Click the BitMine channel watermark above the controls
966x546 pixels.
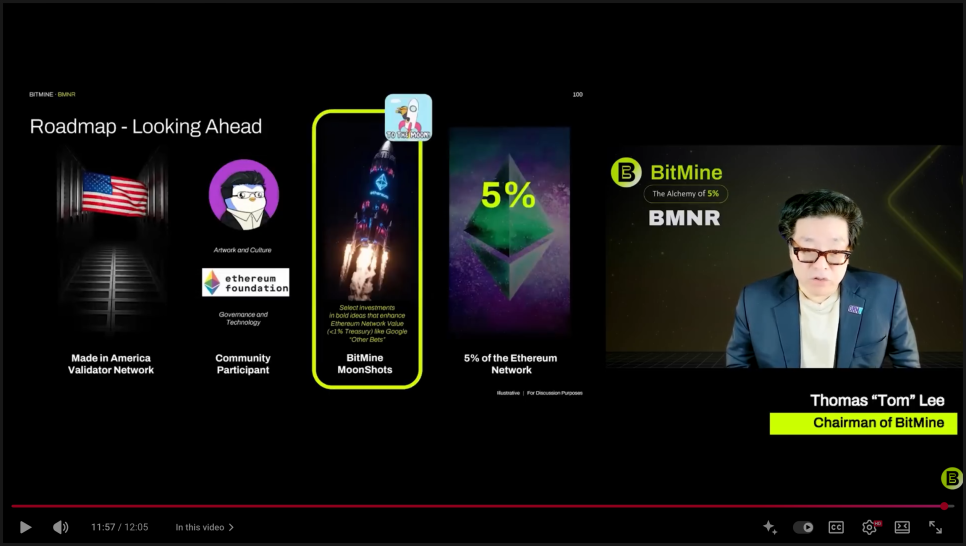click(x=951, y=478)
